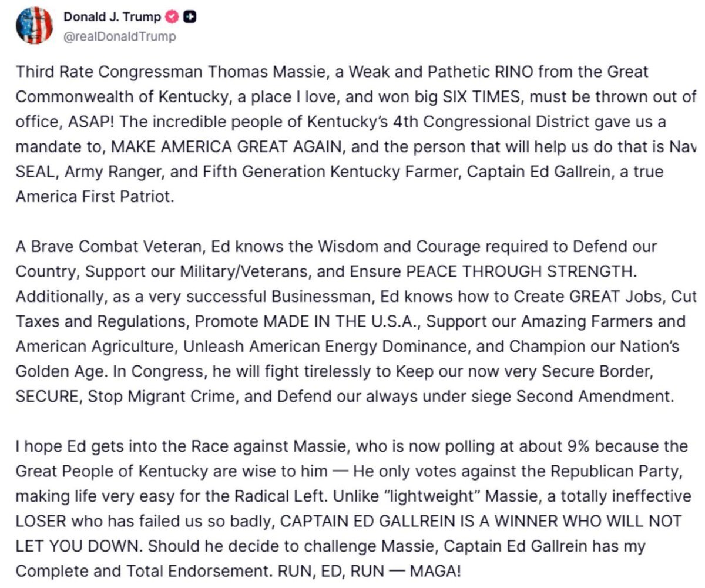This screenshot has width=705, height=588.
Task: Click the pink verified checkmark badge
Action: pos(172,17)
